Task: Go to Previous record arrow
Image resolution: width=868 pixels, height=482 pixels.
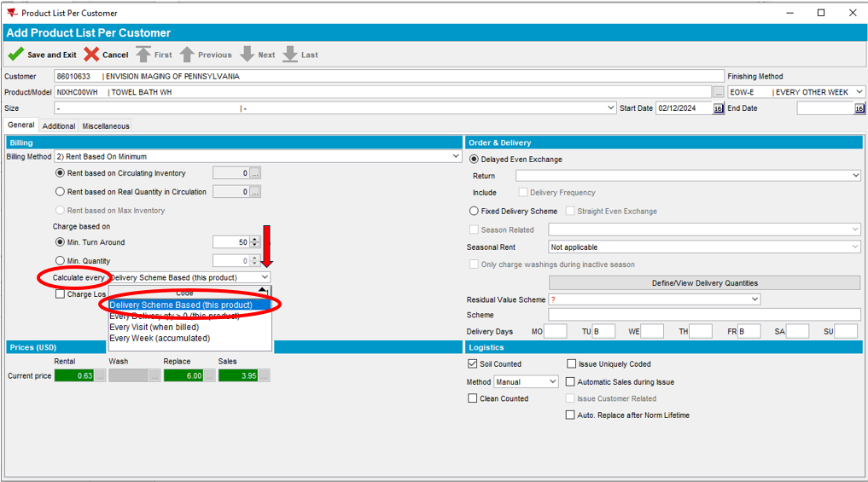Action: click(187, 55)
